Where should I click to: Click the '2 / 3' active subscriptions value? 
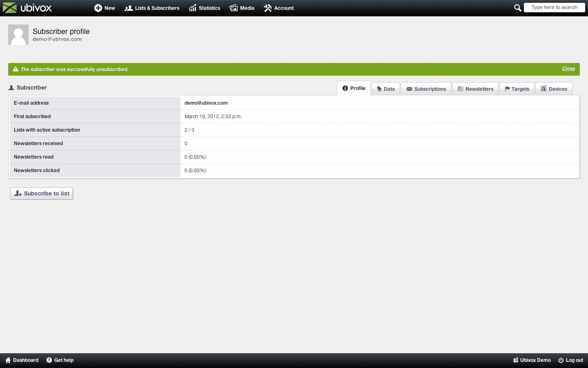[x=189, y=130]
